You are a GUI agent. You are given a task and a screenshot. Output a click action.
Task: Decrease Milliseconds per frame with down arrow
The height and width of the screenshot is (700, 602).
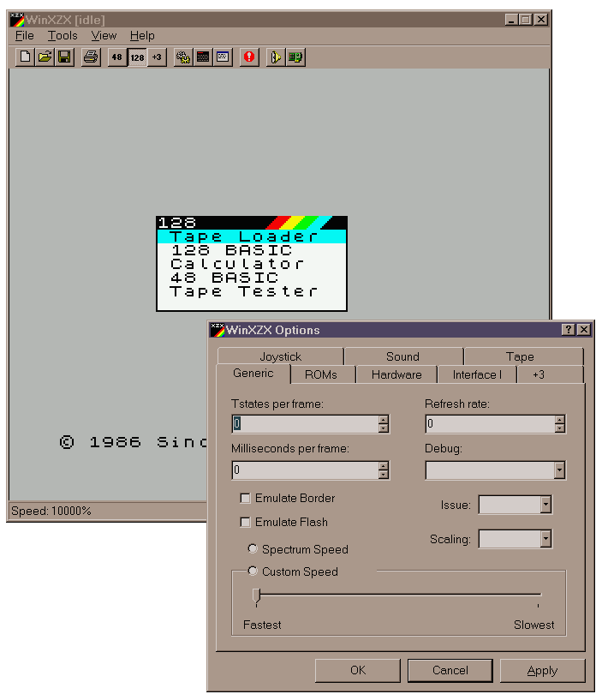[x=383, y=474]
